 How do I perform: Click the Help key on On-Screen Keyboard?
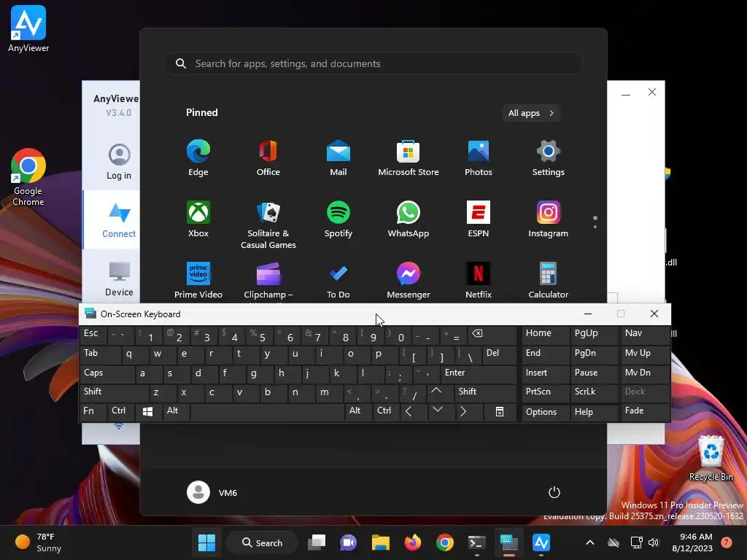pyautogui.click(x=594, y=412)
